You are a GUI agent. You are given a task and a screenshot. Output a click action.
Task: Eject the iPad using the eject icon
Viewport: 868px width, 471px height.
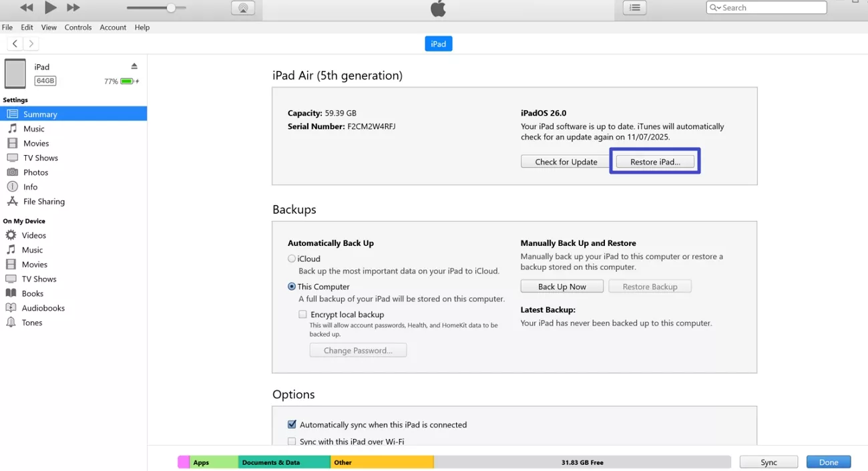pos(134,65)
